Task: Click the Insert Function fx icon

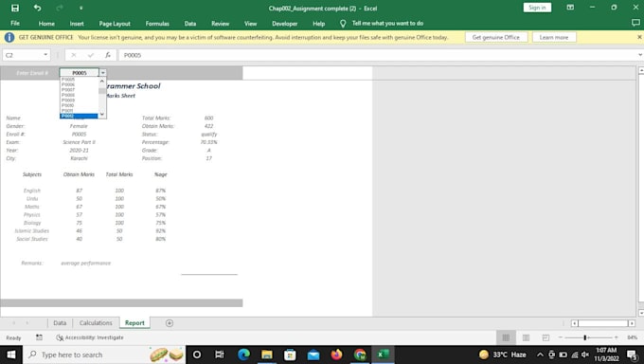Action: tap(108, 55)
